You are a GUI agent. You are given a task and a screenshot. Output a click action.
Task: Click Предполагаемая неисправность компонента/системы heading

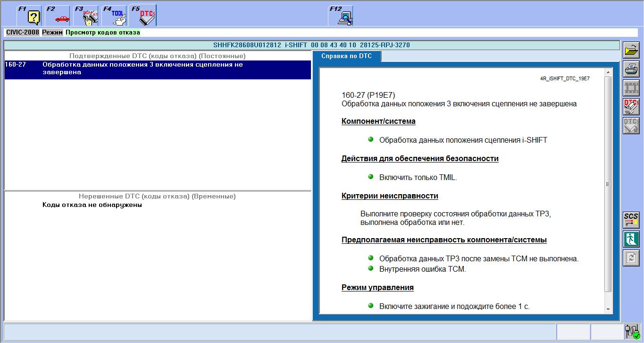444,240
